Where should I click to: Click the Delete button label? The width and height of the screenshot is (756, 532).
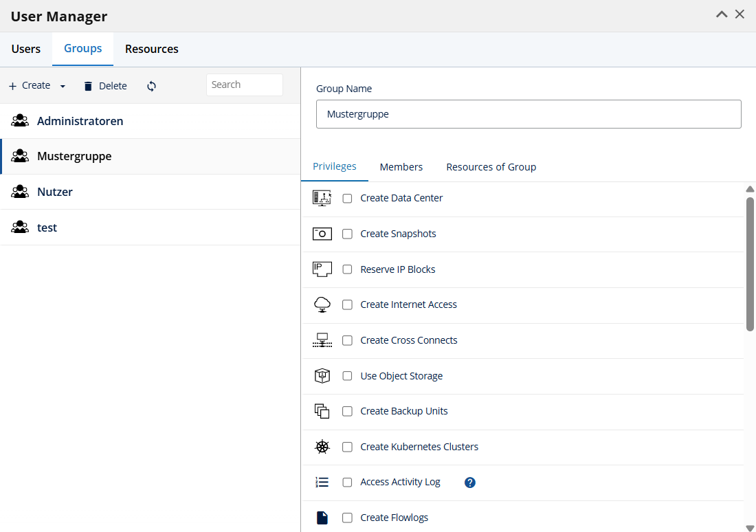click(113, 86)
